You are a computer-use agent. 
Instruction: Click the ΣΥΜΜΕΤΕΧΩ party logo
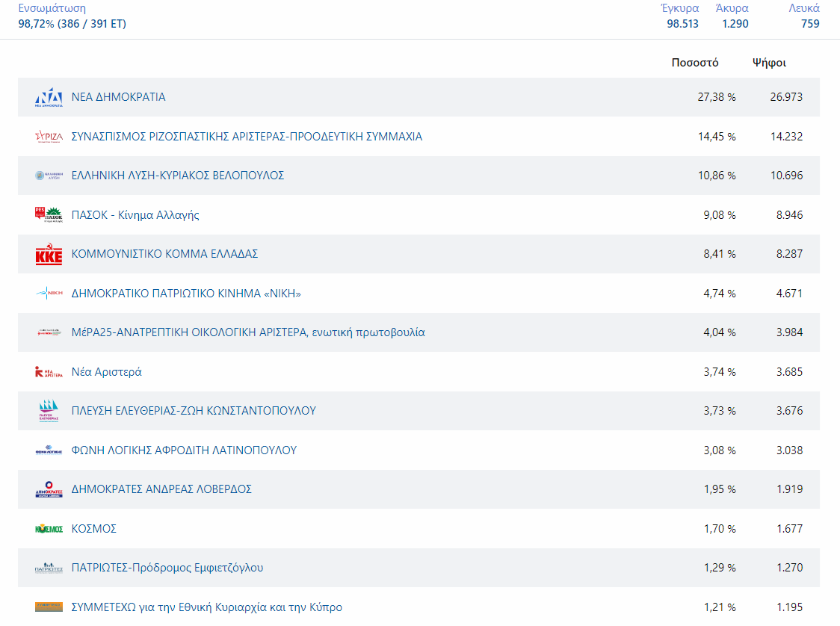coord(49,607)
